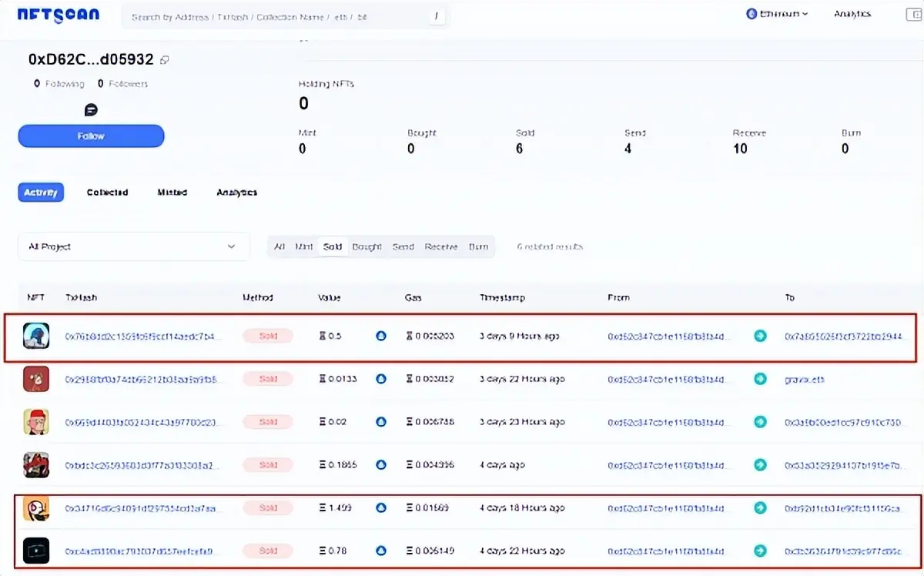
Task: Click the OpenSea icon in the 0.5 value row
Action: click(x=380, y=336)
